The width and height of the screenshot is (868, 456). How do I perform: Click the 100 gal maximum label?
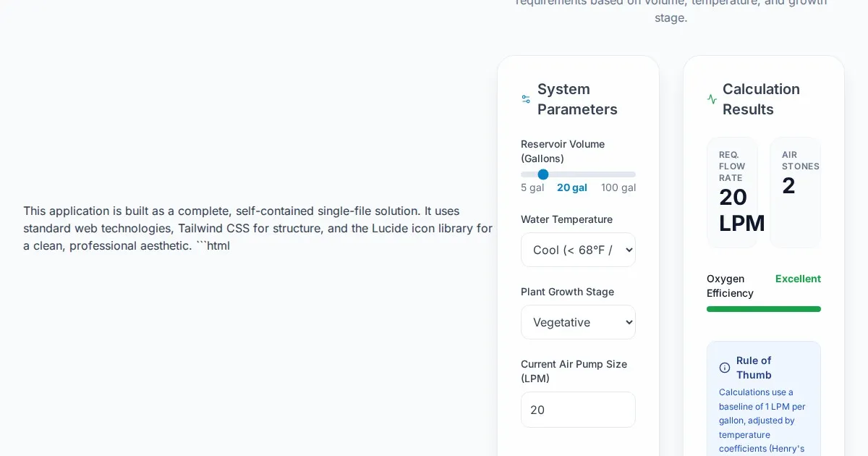click(618, 187)
